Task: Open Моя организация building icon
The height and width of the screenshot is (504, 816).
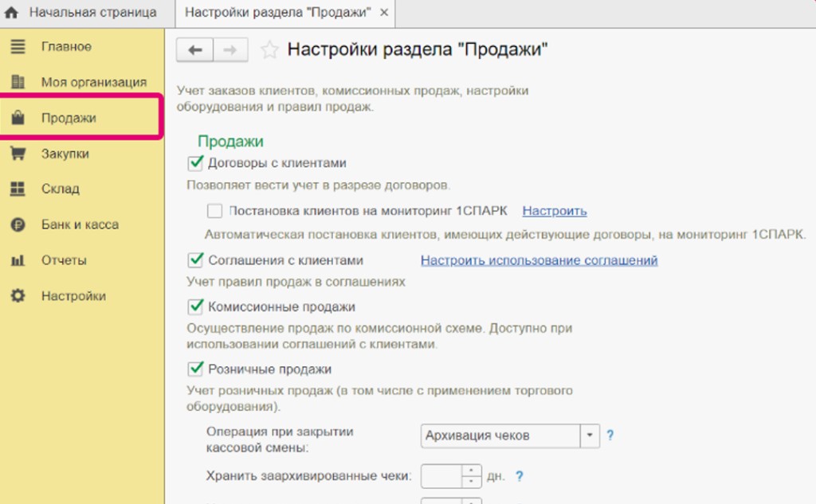Action: coord(18,82)
